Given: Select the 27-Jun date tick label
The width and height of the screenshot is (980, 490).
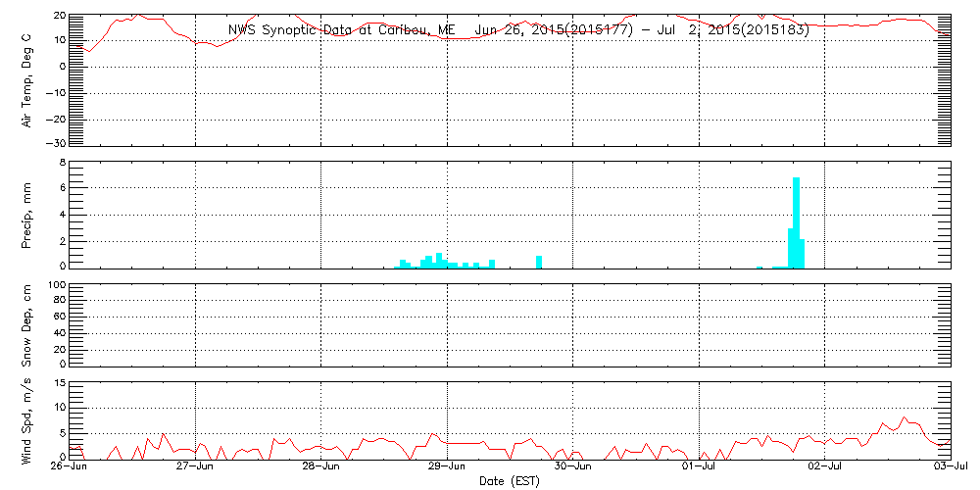Looking at the screenshot, I should point(196,467).
